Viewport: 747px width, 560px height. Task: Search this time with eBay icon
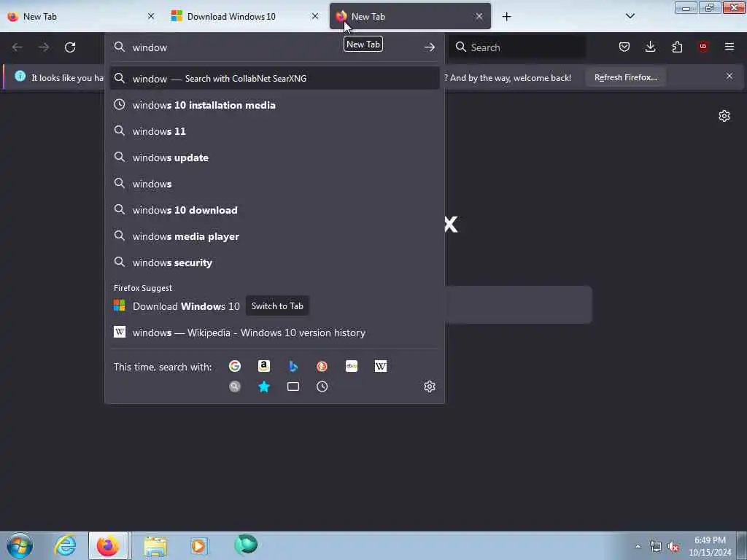pos(352,366)
